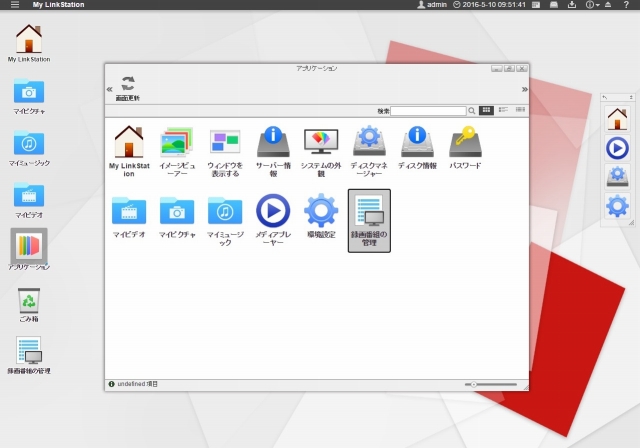Open the info dropdown in top bar

click(593, 5)
